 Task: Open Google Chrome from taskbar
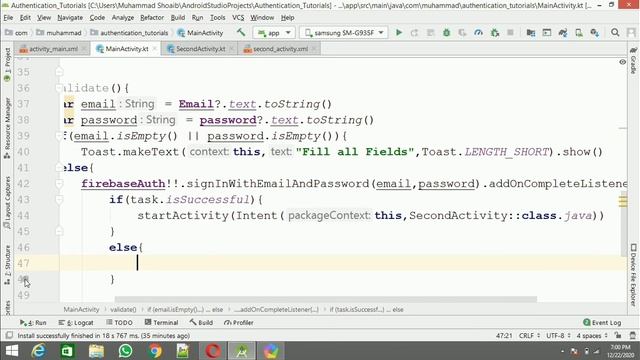[x=155, y=351]
